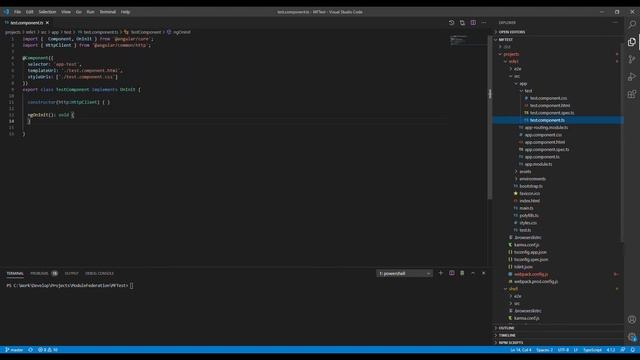Collapse the MFTEST workspace section

(x=505, y=40)
